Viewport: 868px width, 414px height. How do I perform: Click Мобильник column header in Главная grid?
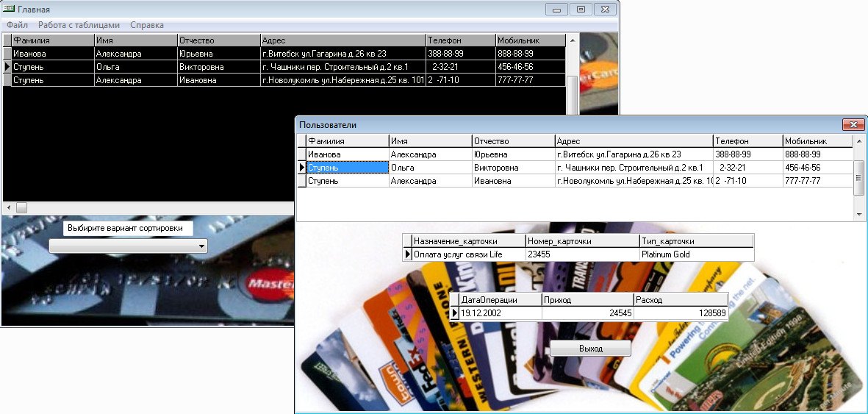531,40
